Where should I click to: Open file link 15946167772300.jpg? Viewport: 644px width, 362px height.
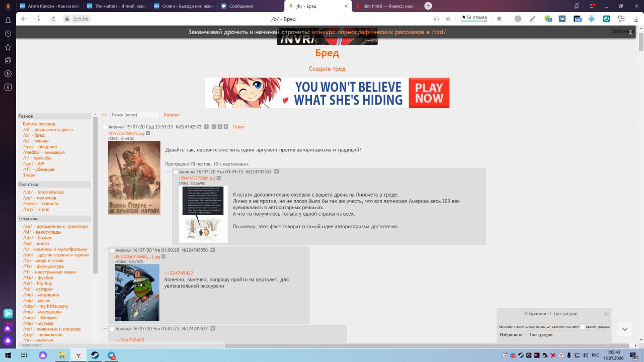(197, 178)
